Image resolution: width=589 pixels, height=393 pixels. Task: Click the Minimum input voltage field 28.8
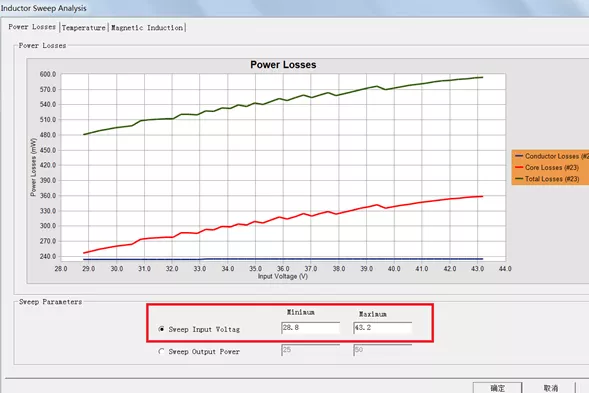pyautogui.click(x=310, y=328)
